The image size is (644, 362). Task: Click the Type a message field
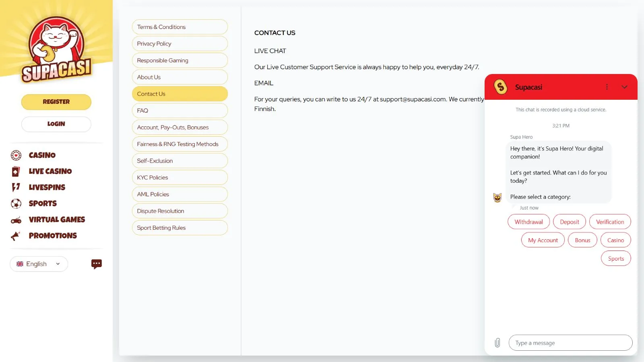coord(570,343)
